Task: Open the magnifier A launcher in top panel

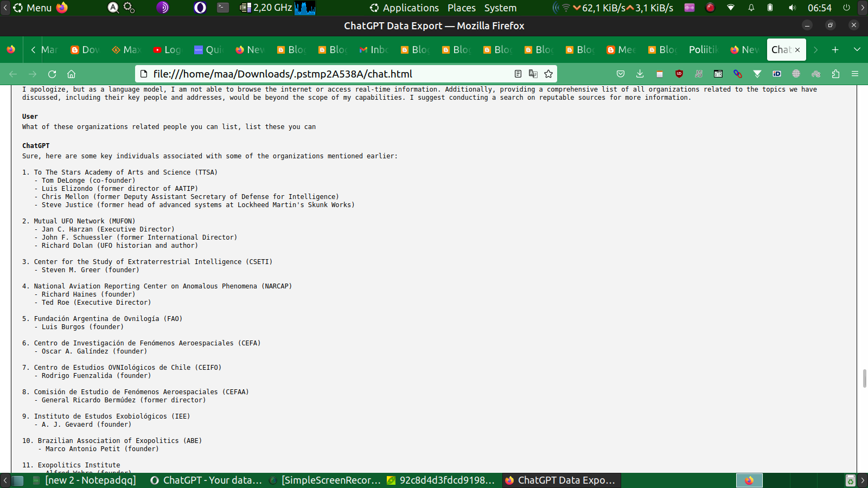Action: click(x=113, y=8)
